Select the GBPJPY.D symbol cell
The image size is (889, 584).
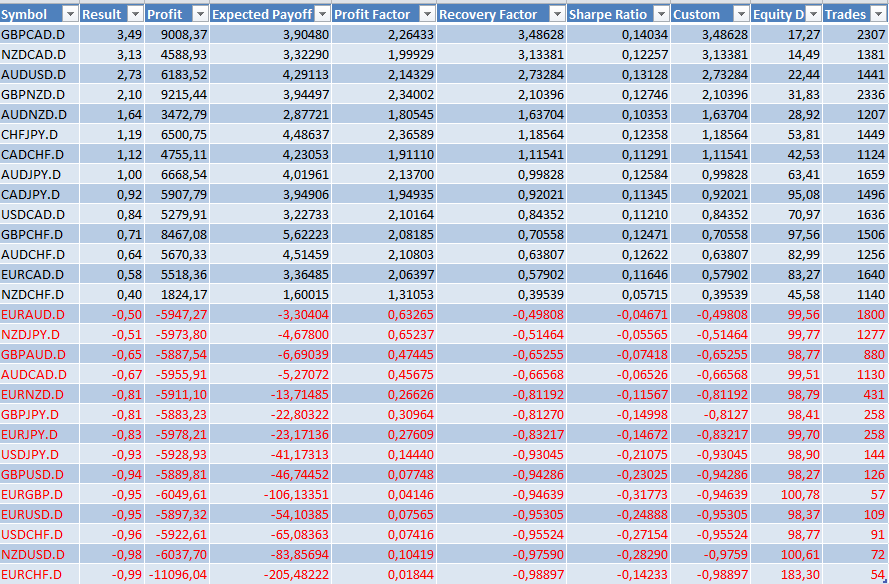tap(40, 414)
